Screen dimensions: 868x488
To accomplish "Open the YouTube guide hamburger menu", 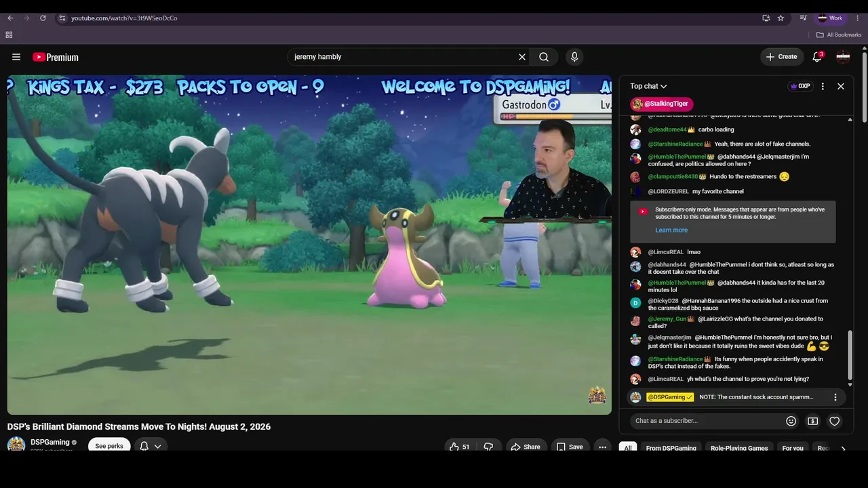I will [16, 57].
